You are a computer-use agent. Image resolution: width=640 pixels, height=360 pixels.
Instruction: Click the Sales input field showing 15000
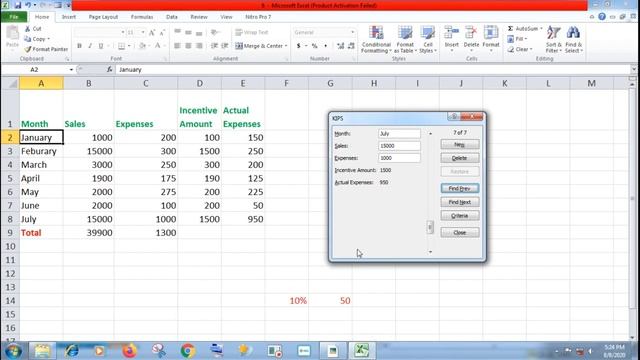[399, 146]
